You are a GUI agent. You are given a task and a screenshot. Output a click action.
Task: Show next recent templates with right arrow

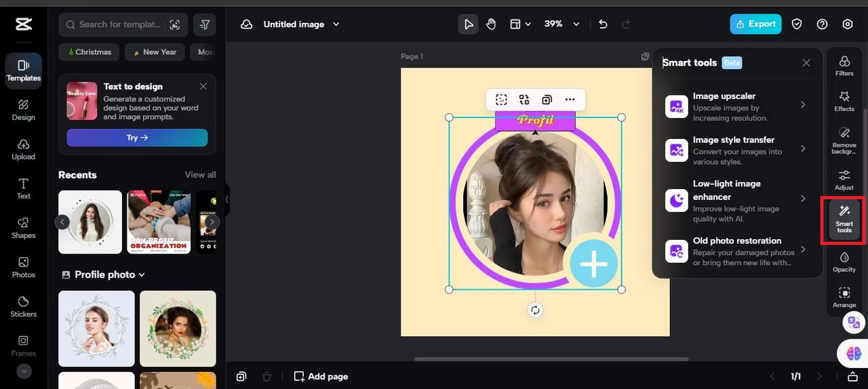click(212, 222)
